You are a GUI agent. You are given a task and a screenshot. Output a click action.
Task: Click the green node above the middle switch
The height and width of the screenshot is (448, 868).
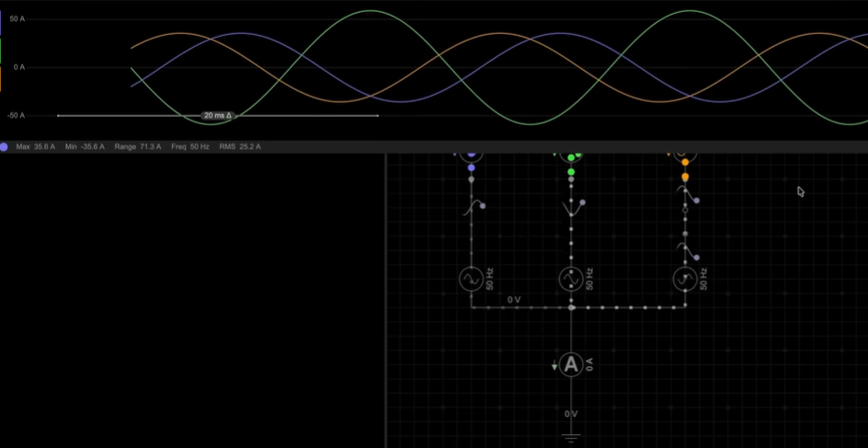(571, 171)
